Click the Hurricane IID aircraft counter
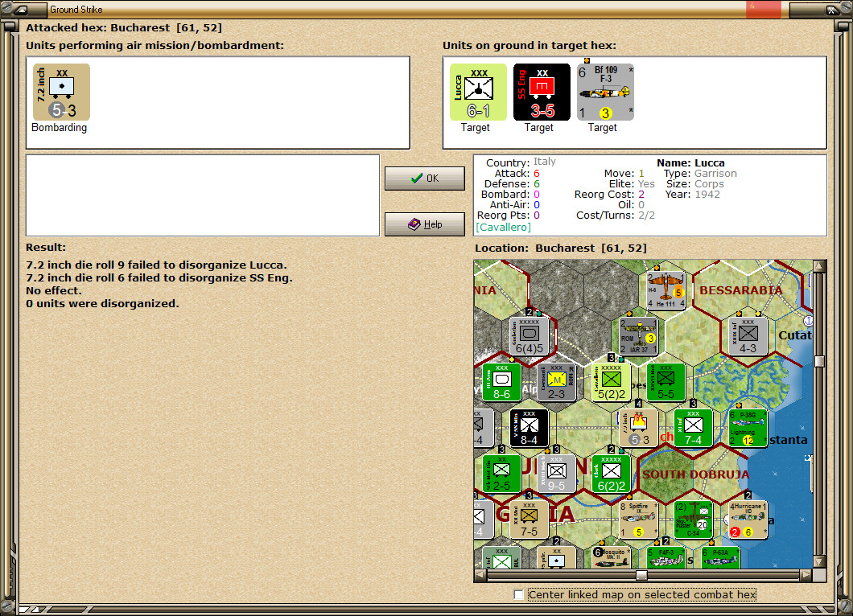Viewport: 853px width, 616px height. pyautogui.click(x=748, y=519)
